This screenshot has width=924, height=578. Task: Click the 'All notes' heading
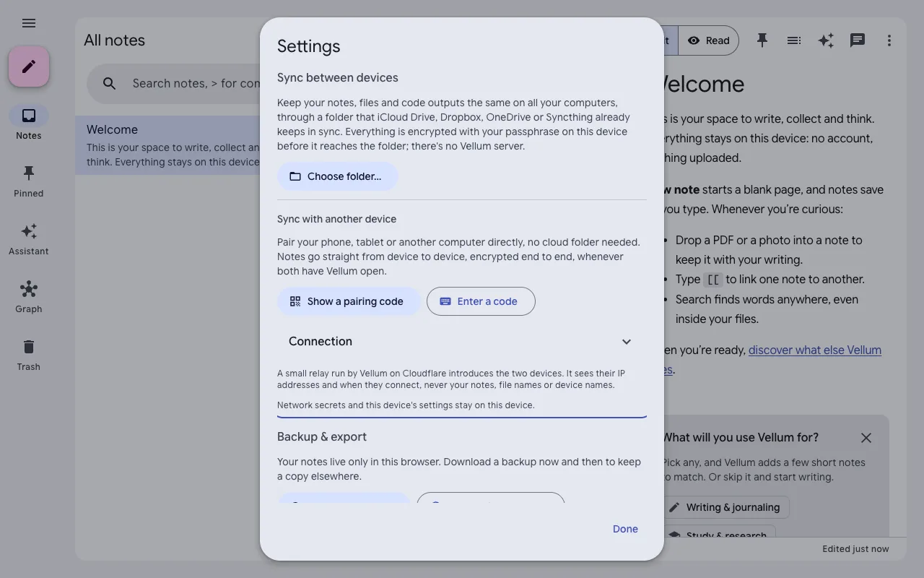coord(114,40)
